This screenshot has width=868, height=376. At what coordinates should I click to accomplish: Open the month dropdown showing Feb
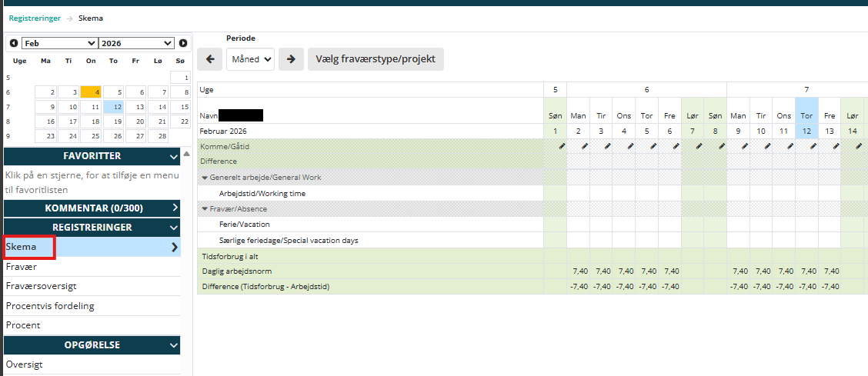[x=60, y=44]
